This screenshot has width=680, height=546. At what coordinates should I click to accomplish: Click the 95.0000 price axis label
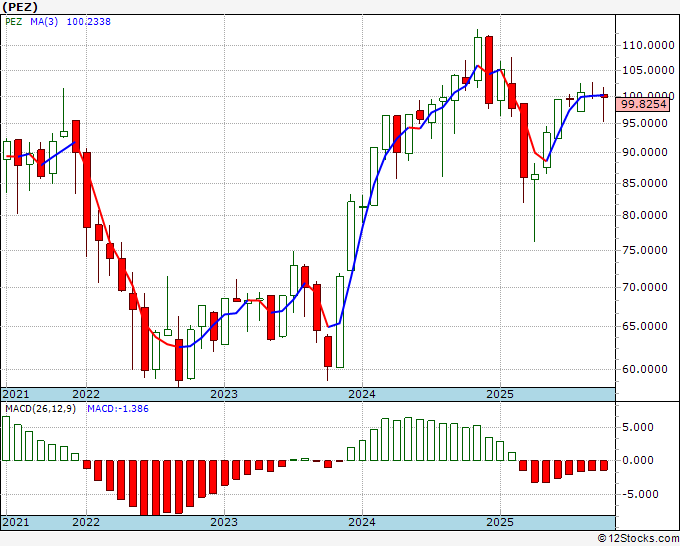(645, 124)
